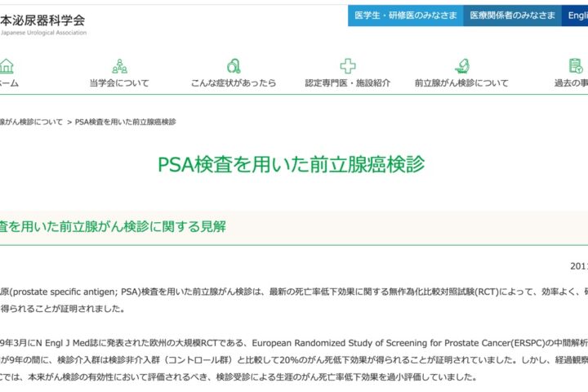This screenshot has width=588, height=392.
Task: Click the cross icon above 認定専門医・施設紹介
Action: [x=348, y=66]
